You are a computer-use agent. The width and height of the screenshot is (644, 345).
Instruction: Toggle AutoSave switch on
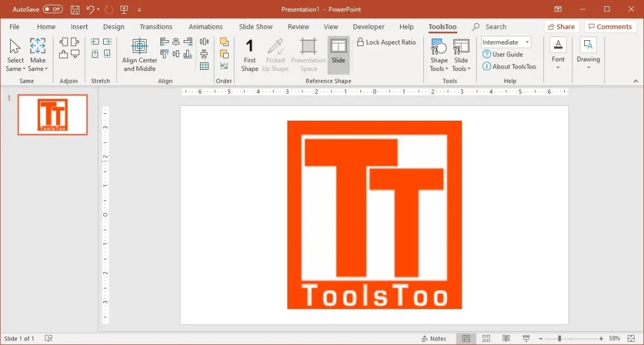[x=53, y=9]
